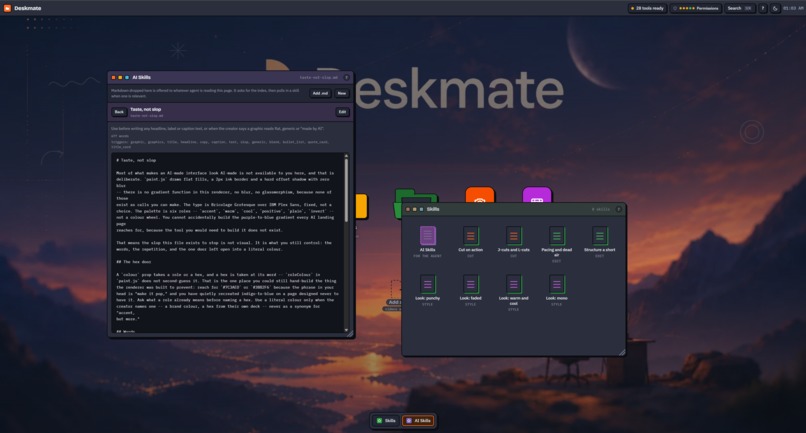Toggle dark mode moon icon in top bar
Screen dimensions: 806x433
click(x=775, y=8)
